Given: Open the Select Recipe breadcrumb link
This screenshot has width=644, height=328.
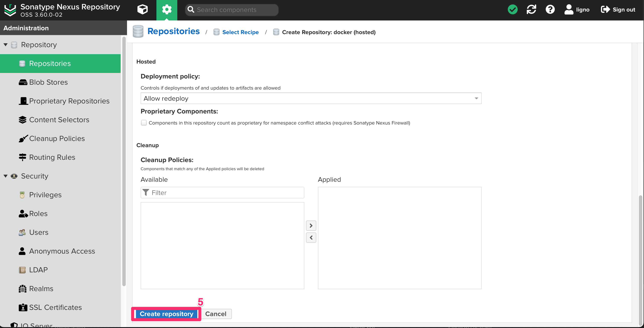Looking at the screenshot, I should click(x=241, y=32).
